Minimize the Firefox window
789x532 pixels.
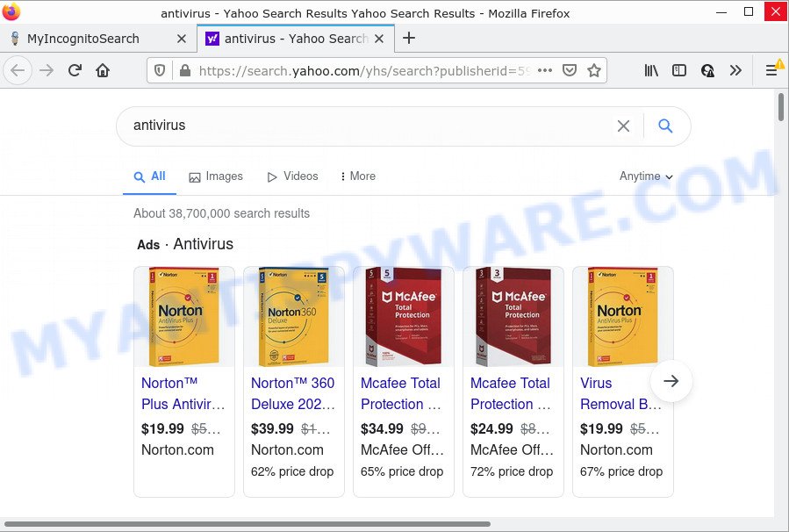pos(721,11)
